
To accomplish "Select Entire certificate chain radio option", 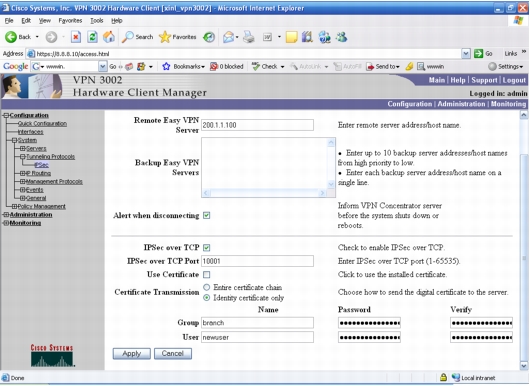I will (206, 287).
